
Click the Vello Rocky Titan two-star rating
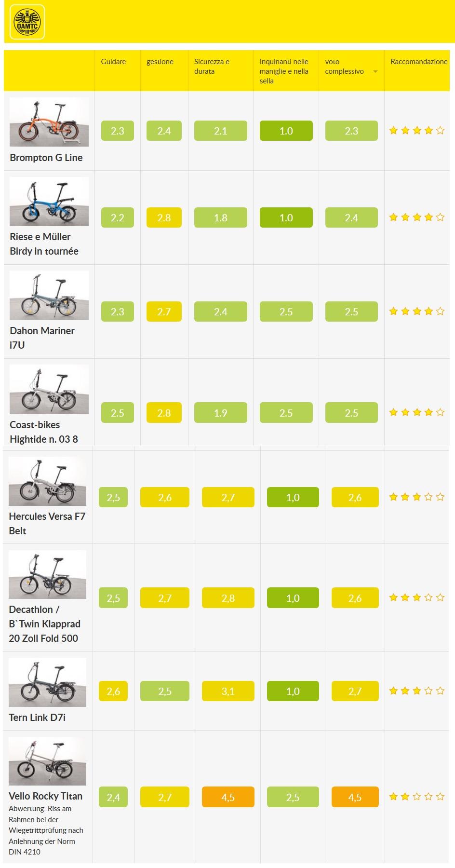pos(416,797)
